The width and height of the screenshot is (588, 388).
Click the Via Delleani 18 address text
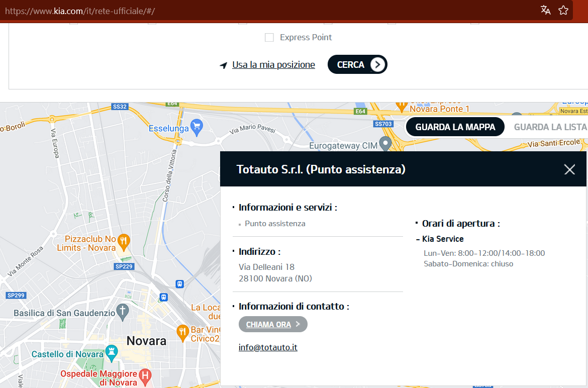267,267
